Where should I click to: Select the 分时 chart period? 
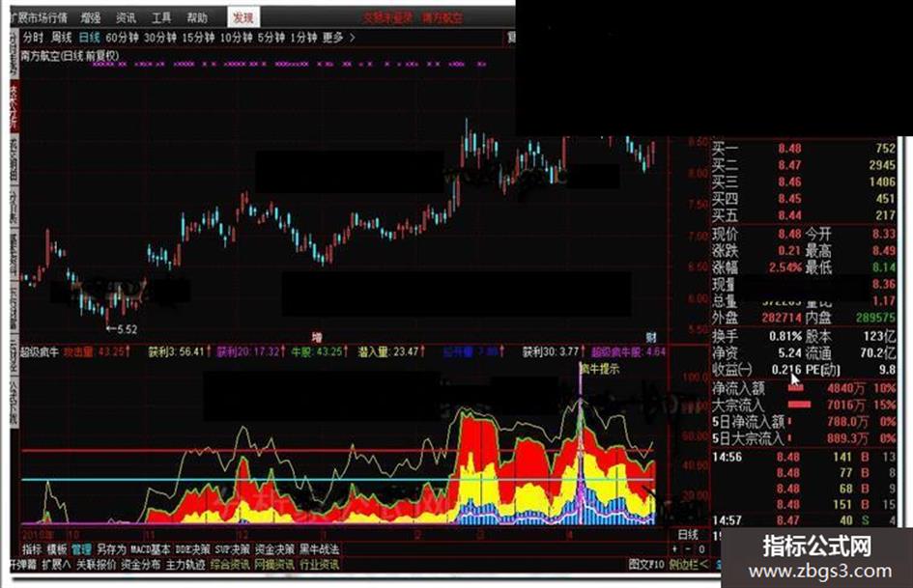pyautogui.click(x=33, y=38)
